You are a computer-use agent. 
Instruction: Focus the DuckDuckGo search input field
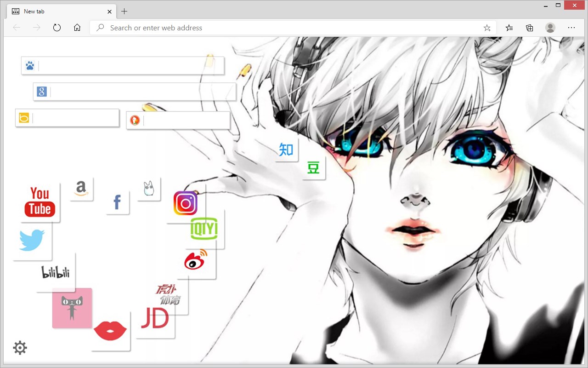[x=187, y=121]
